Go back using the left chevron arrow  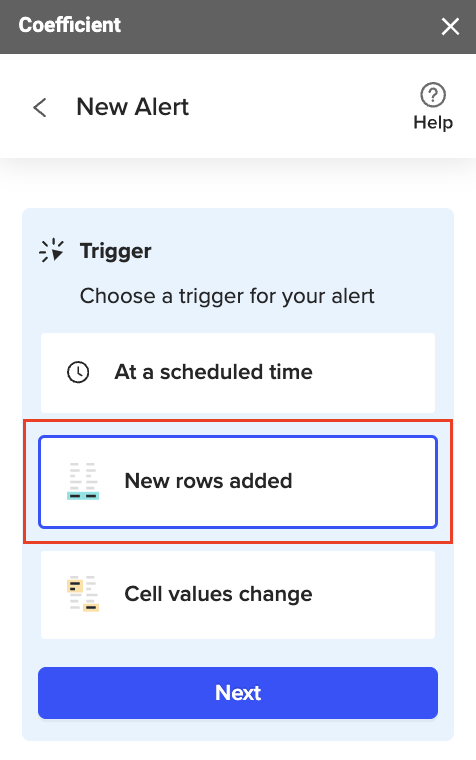(40, 107)
